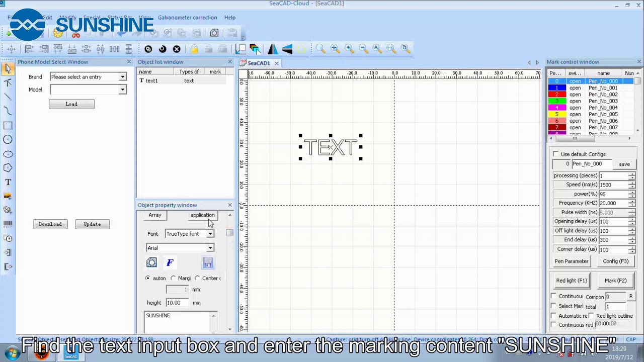Click the save disk icon in property window

click(x=208, y=262)
